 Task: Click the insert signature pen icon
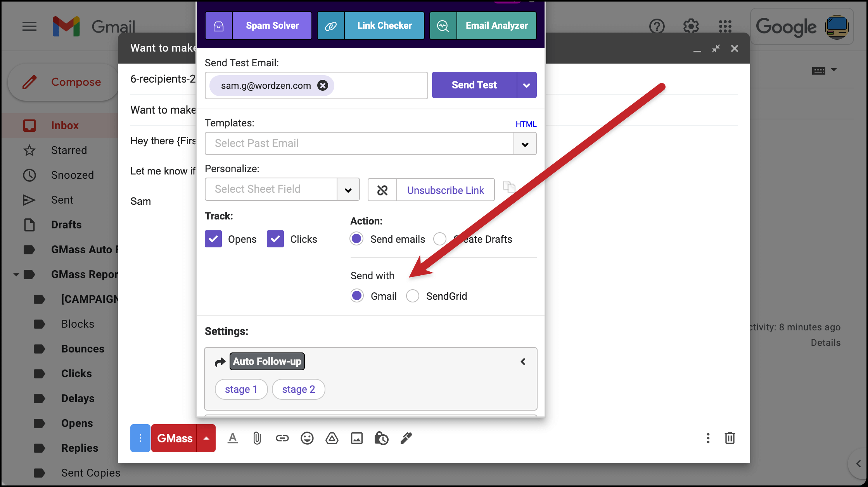[x=406, y=438]
